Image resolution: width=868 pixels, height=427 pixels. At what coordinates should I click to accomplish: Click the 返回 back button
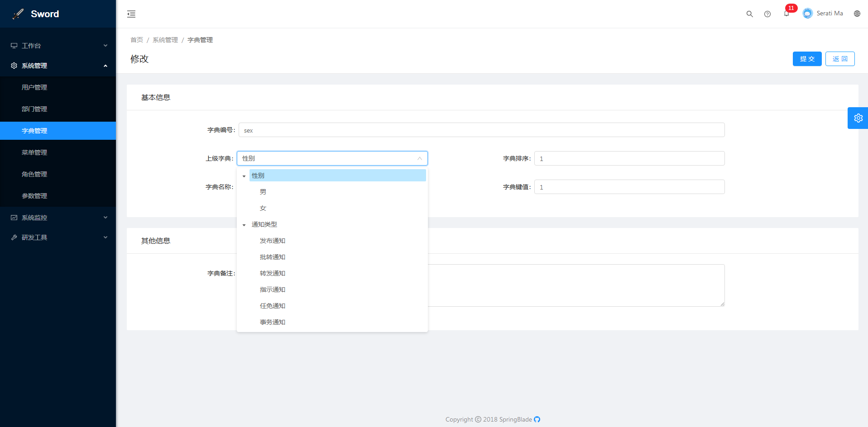coord(839,59)
